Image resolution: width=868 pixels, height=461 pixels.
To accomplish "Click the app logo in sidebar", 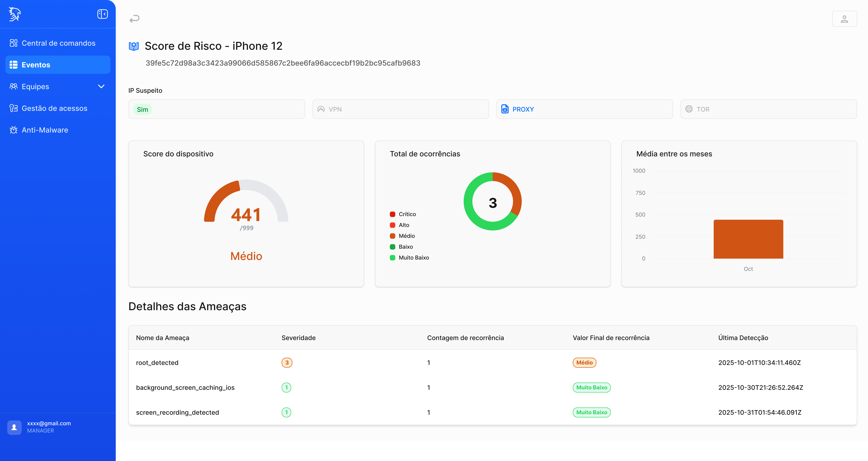I will pyautogui.click(x=14, y=14).
